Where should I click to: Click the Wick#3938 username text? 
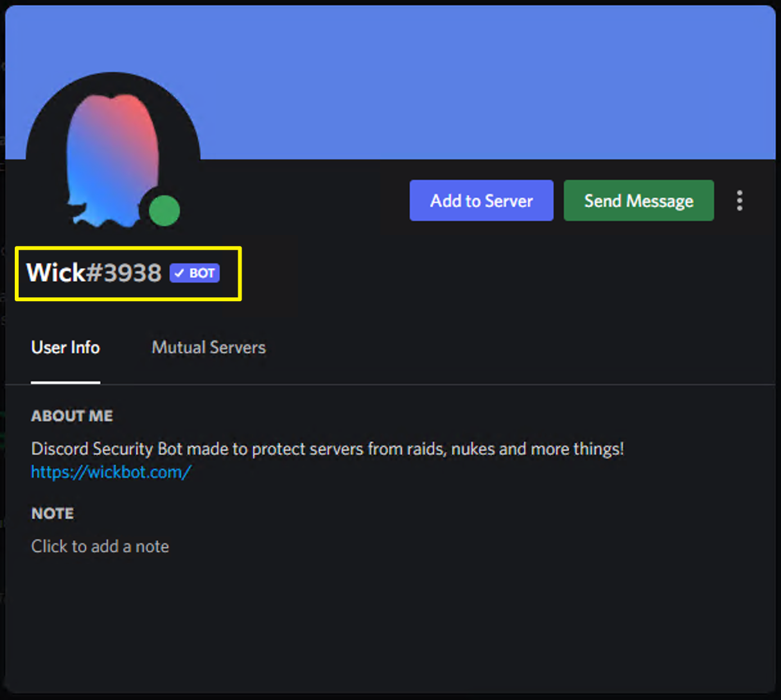[94, 273]
